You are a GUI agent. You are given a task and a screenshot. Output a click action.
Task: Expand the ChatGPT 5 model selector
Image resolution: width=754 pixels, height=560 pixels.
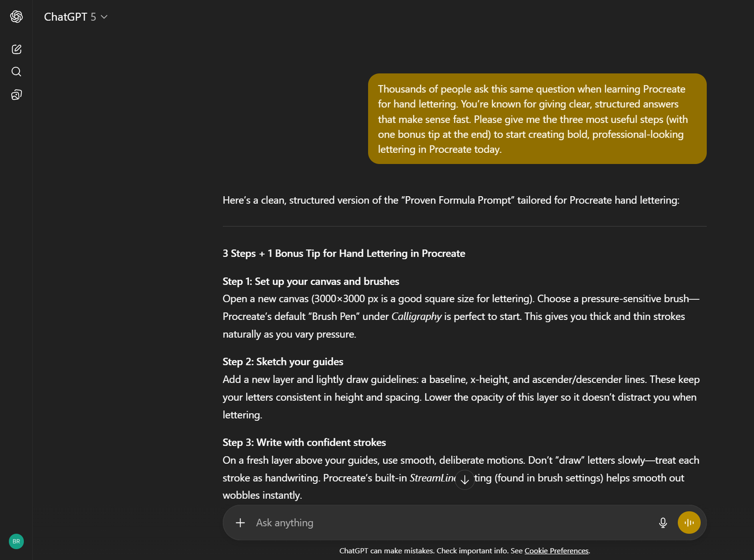[76, 17]
